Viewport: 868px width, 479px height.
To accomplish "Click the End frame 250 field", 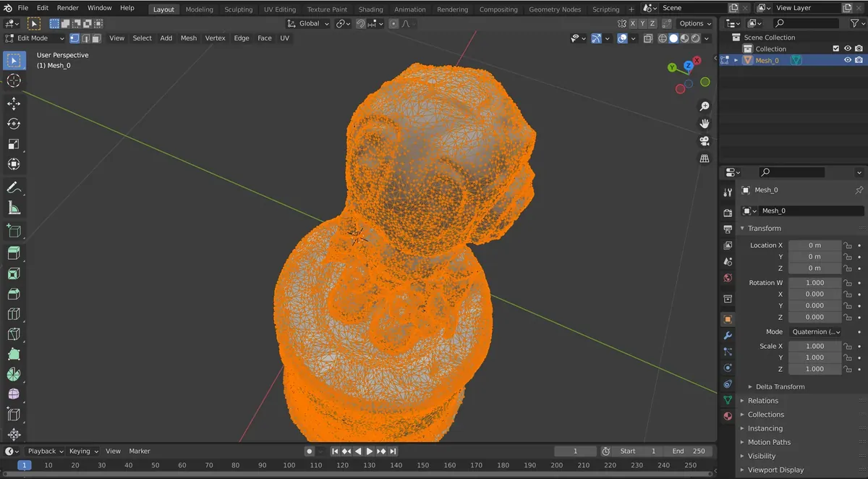I will (x=689, y=451).
